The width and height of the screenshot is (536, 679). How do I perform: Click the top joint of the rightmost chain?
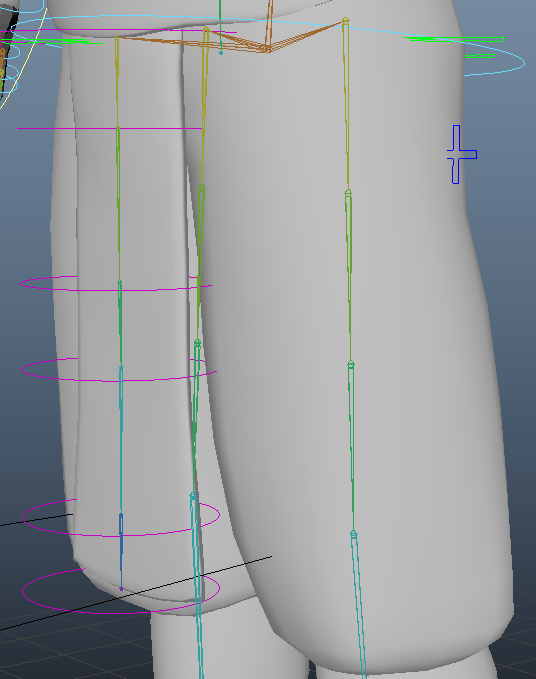pos(345,20)
